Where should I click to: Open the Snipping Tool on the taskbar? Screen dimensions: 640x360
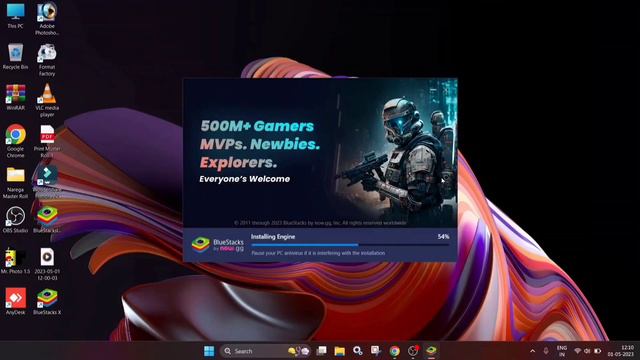[376, 351]
